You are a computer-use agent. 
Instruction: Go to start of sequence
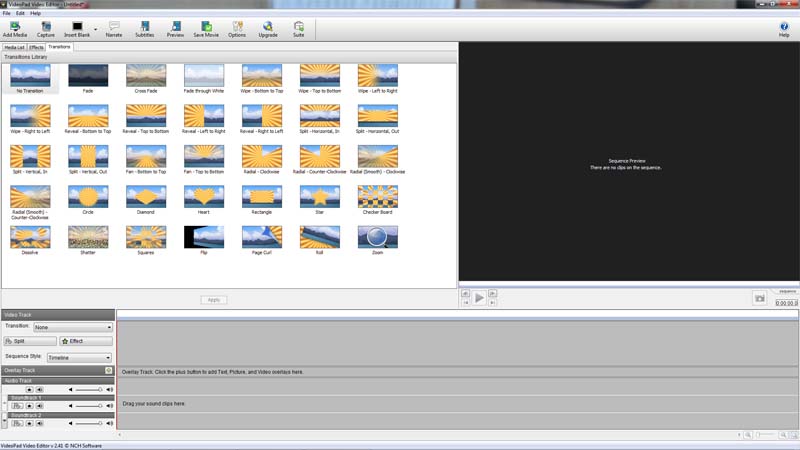465,303
